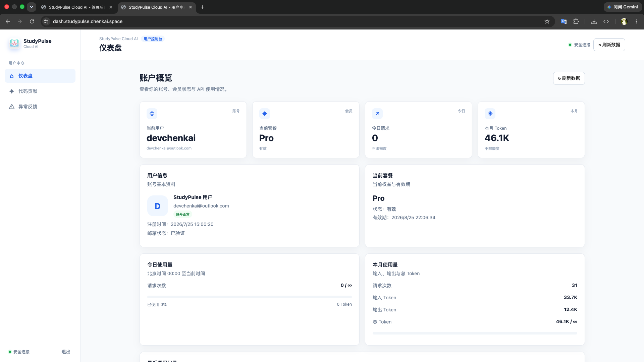
Task: Click the 33.7K 输入 Token value
Action: [x=570, y=297]
